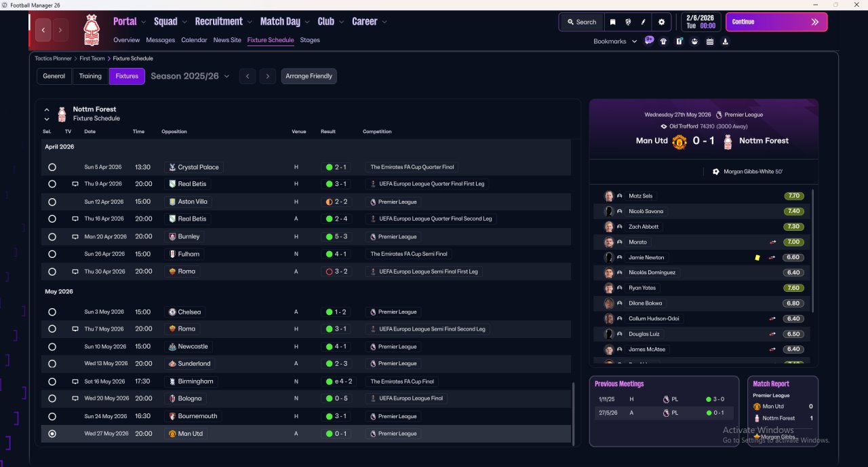The width and height of the screenshot is (868, 467).
Task: Click Matz Sels player portrait
Action: [x=609, y=195]
